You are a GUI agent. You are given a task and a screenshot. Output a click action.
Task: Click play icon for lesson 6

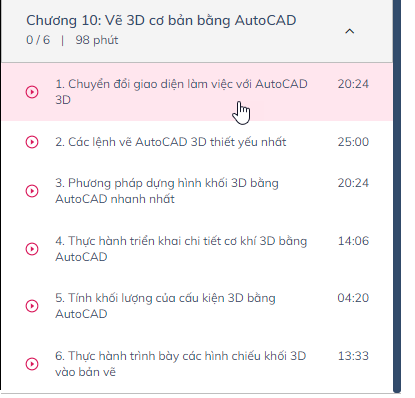click(x=32, y=364)
